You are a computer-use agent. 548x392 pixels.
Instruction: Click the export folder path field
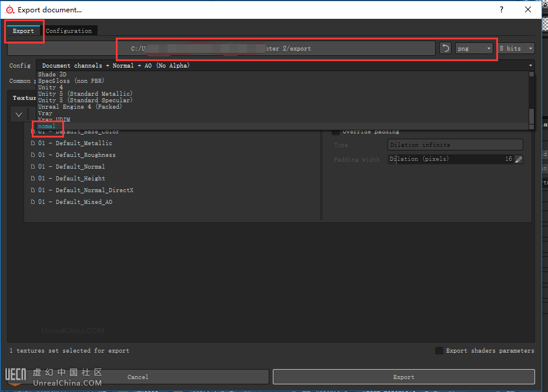(x=276, y=48)
